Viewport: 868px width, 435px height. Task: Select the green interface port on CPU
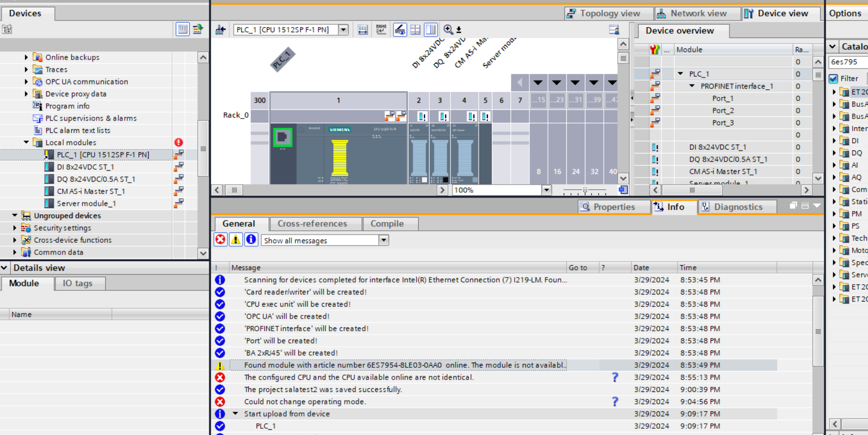coord(282,137)
